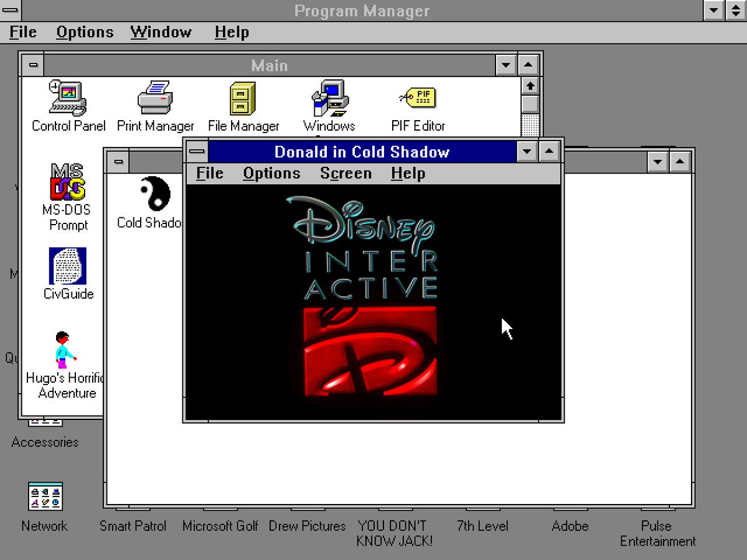Click the 7th Level group label
This screenshot has height=560, width=747.
482,526
